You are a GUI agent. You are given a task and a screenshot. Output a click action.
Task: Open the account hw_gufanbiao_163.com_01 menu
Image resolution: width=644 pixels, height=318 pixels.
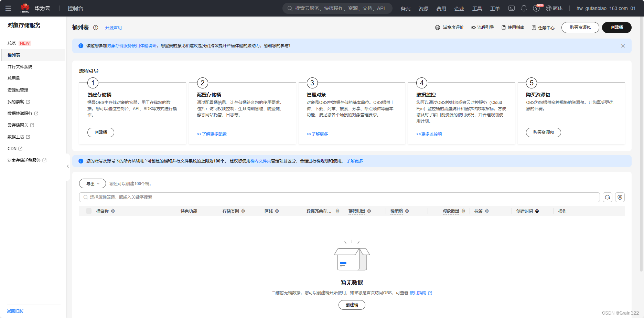click(x=606, y=8)
